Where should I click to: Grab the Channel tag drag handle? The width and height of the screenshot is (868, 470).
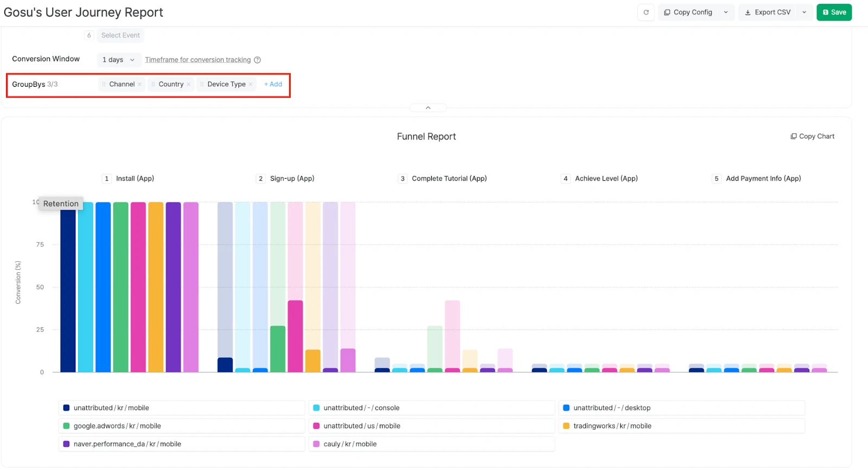pos(104,84)
